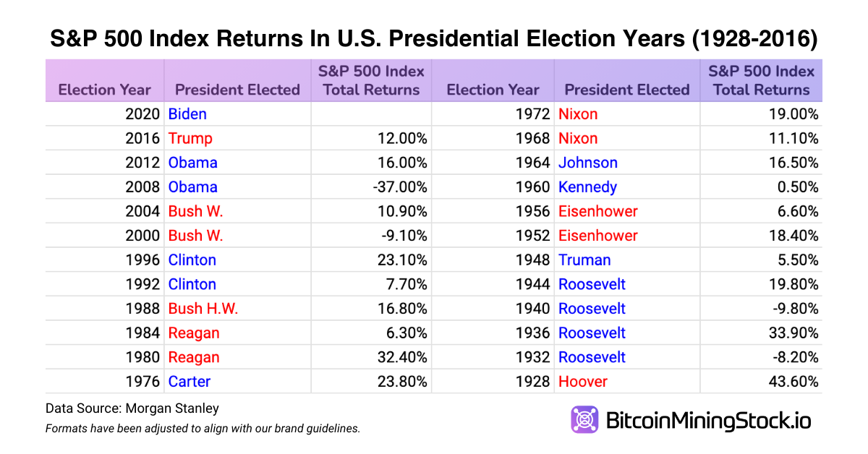Click the empty 2020 returns cell

[x=371, y=114]
